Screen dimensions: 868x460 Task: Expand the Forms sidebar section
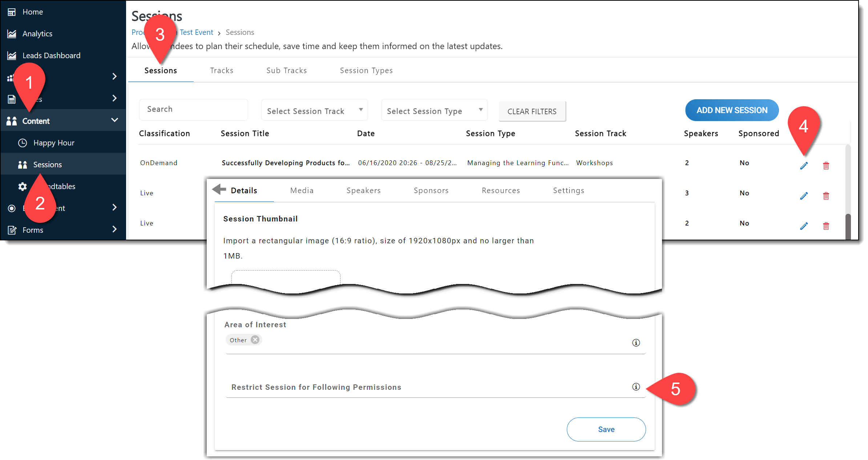(114, 229)
